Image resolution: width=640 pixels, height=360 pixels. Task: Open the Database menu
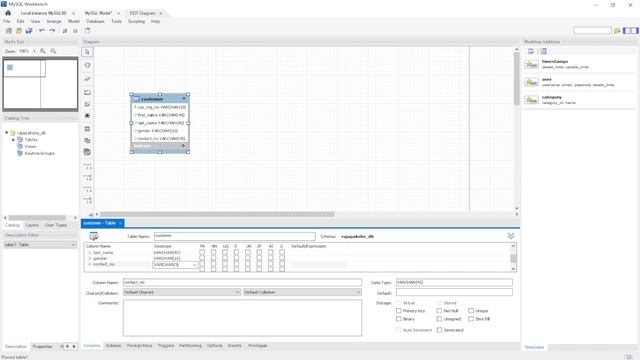click(x=96, y=21)
